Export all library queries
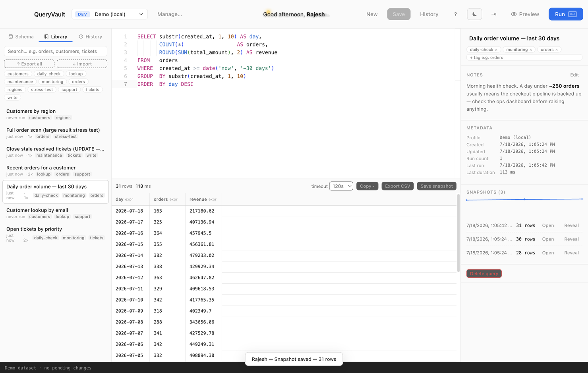This screenshot has width=588, height=373. pos(29,64)
